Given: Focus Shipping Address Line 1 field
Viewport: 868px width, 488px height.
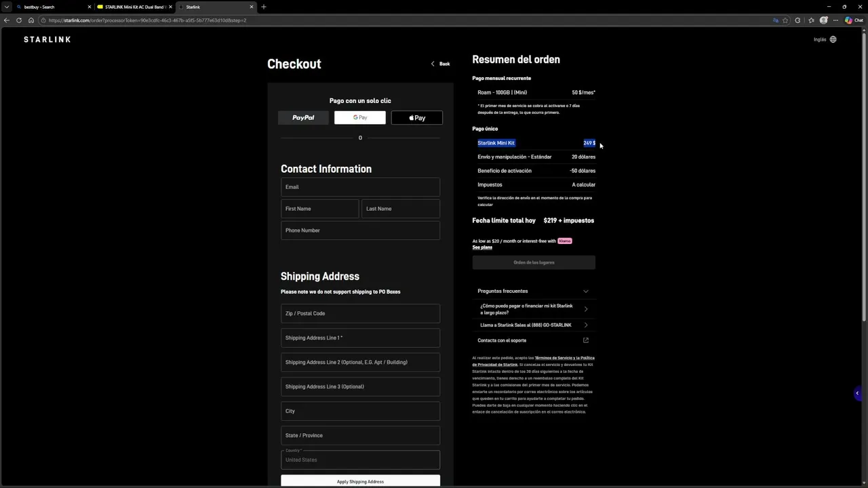Looking at the screenshot, I should (x=360, y=338).
